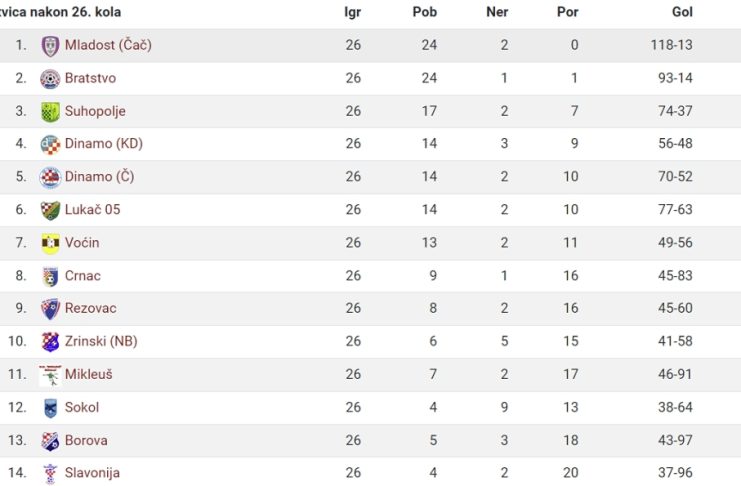Viewport: 741px width, 486px height.
Task: Click the Dinamo (KD) club crest
Action: 50,145
